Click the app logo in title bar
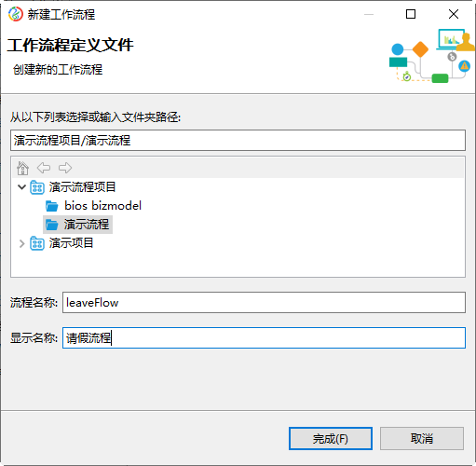The width and height of the screenshot is (476, 466). pyautogui.click(x=16, y=14)
